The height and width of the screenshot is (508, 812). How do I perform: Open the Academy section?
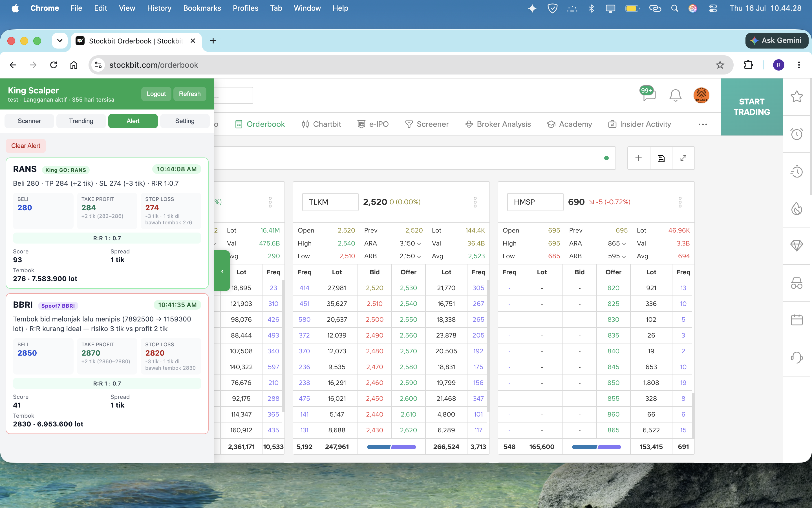570,124
